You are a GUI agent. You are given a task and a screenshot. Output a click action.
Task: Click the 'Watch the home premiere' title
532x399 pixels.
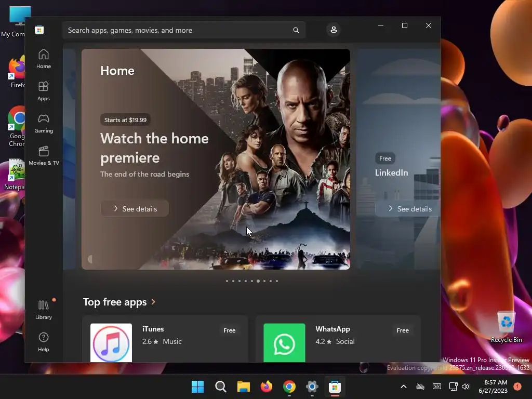(x=154, y=148)
